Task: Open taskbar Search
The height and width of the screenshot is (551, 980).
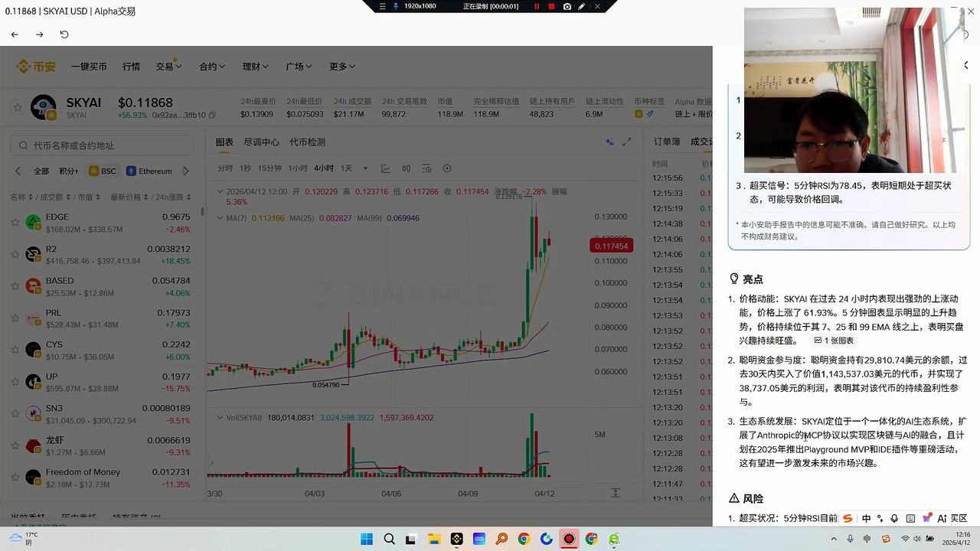Action: click(x=389, y=539)
